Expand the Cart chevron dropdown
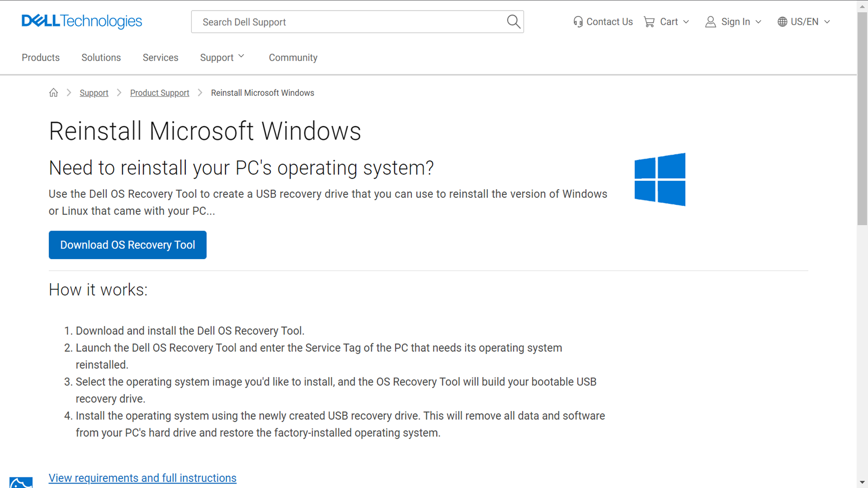Image resolution: width=868 pixels, height=488 pixels. tap(686, 22)
